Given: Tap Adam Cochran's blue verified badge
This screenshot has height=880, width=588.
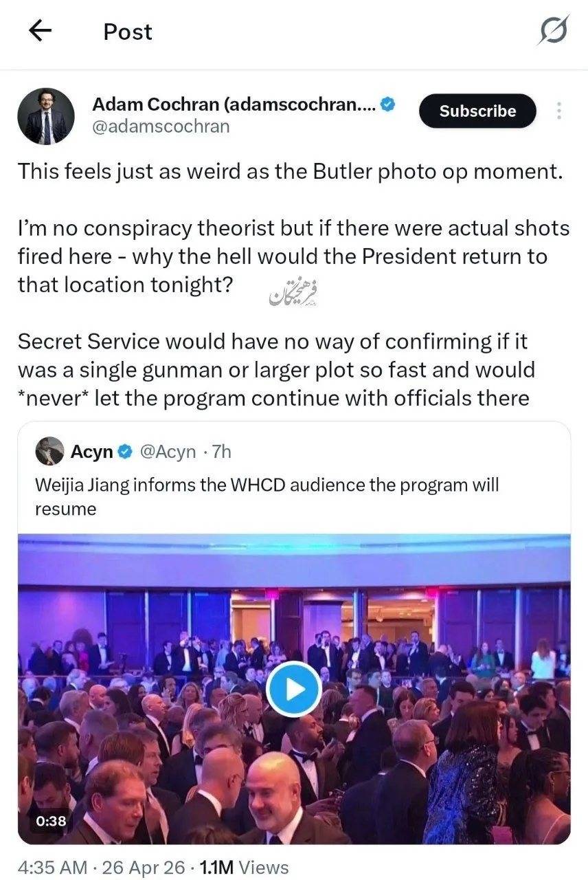Looking at the screenshot, I should coord(388,104).
